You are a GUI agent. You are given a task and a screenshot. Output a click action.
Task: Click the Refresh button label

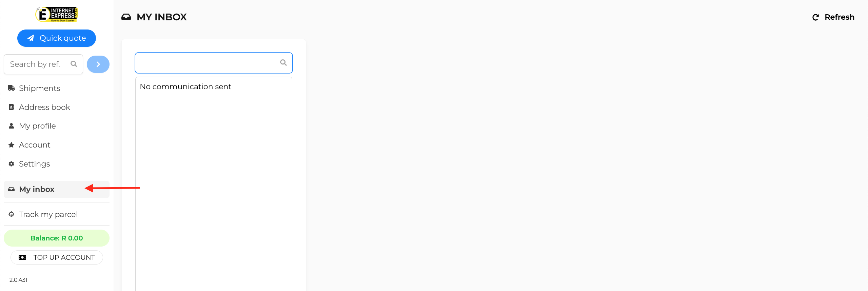[x=840, y=17]
